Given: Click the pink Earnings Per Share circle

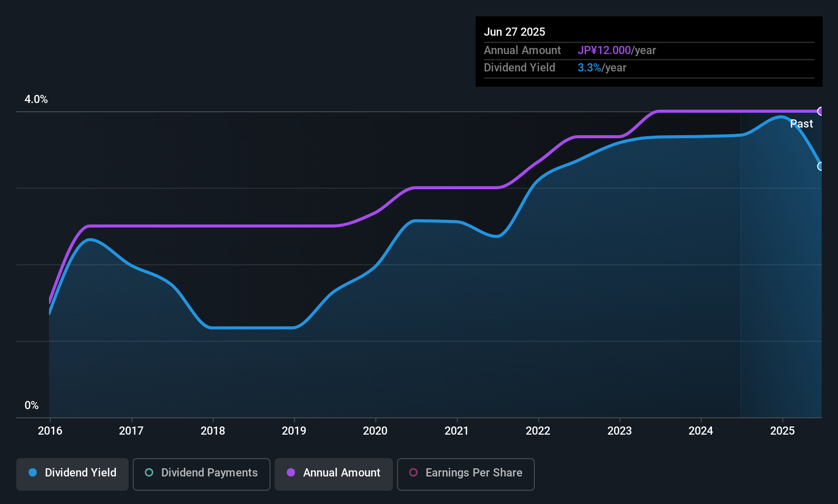Looking at the screenshot, I should tap(413, 472).
